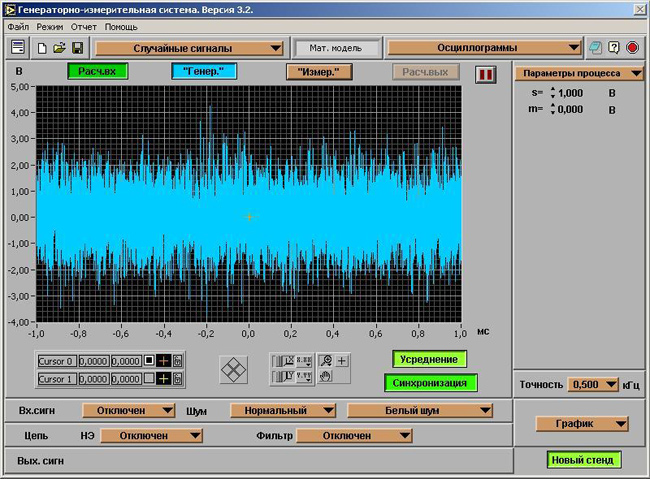Open the Вх.сигн Отключен dropdown
This screenshot has height=479, width=650.
[129, 411]
